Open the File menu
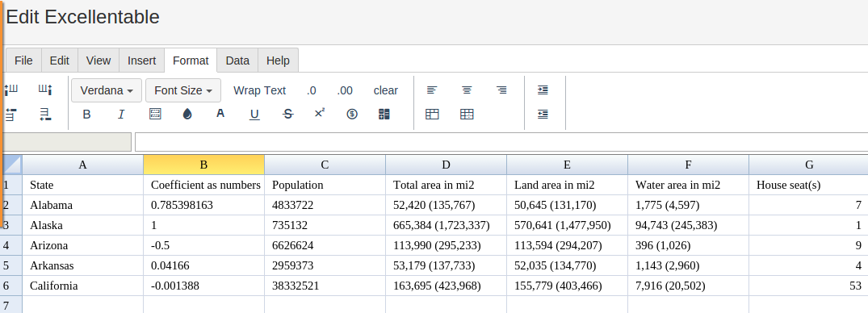868x313 pixels. point(23,61)
